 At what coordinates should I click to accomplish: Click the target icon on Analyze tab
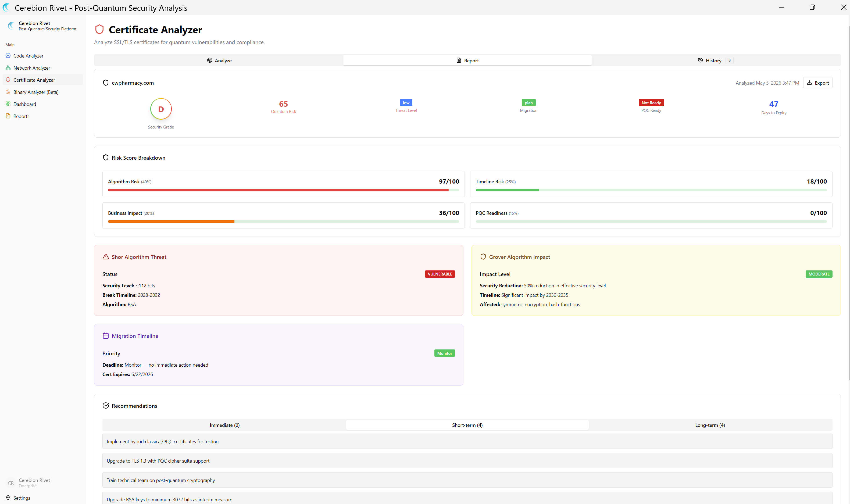tap(209, 60)
